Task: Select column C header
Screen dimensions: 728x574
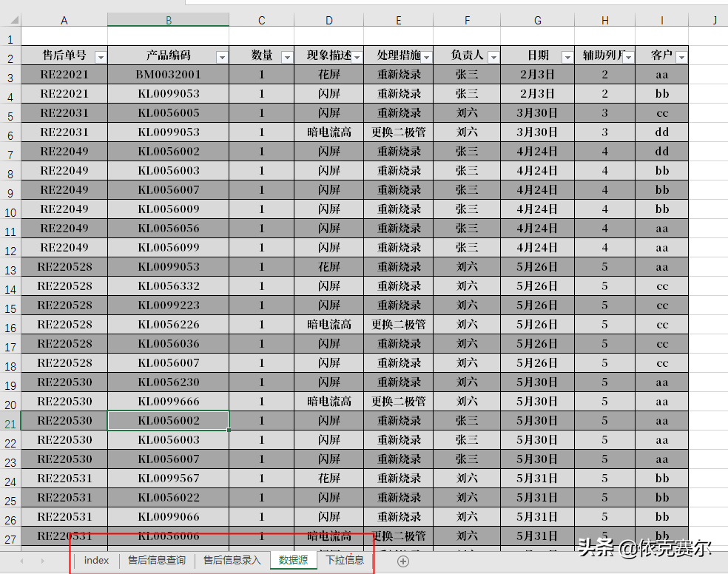Action: [x=261, y=21]
